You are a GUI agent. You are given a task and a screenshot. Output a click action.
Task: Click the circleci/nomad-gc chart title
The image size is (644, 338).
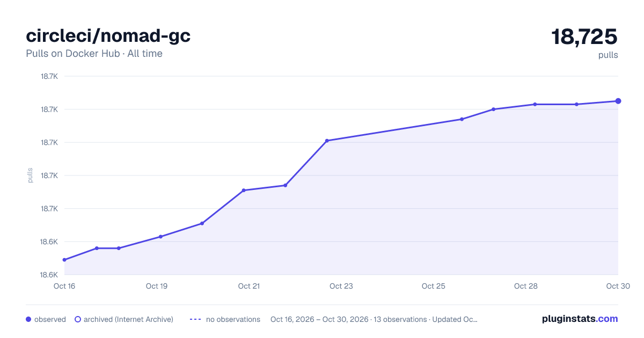(x=108, y=36)
